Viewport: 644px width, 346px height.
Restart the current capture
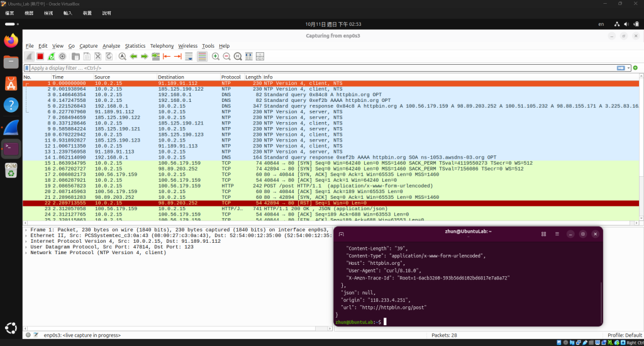[x=52, y=57]
